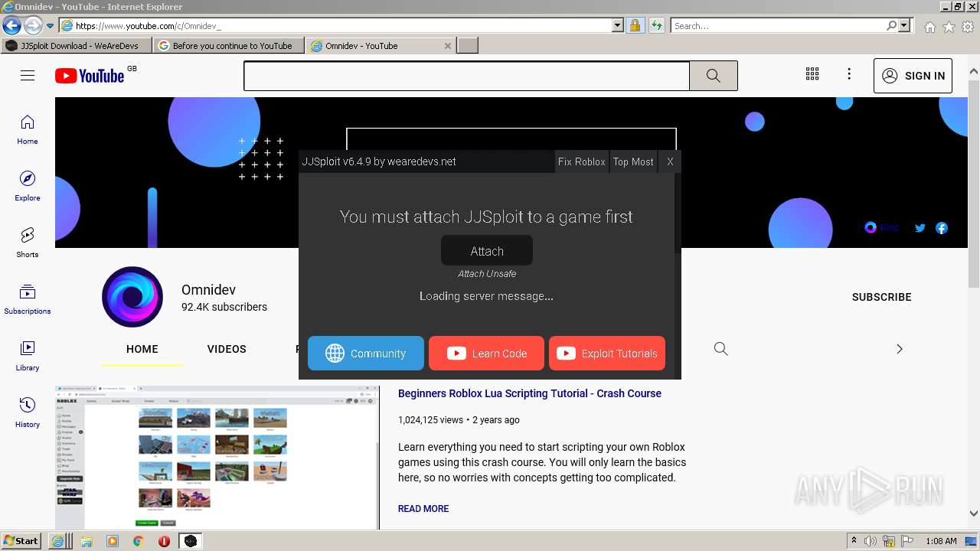Open Library in YouTube sidebar
This screenshot has width=980, height=551.
coord(28,356)
